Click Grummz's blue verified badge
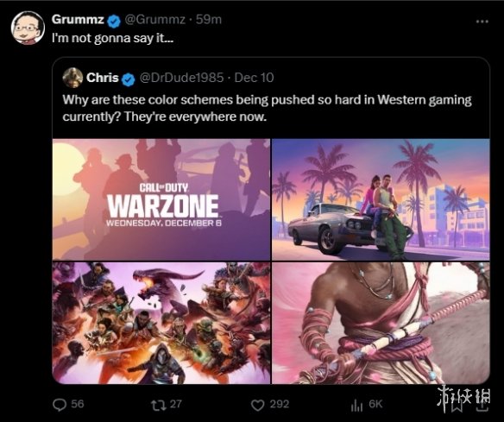This screenshot has height=422, width=504. (113, 21)
